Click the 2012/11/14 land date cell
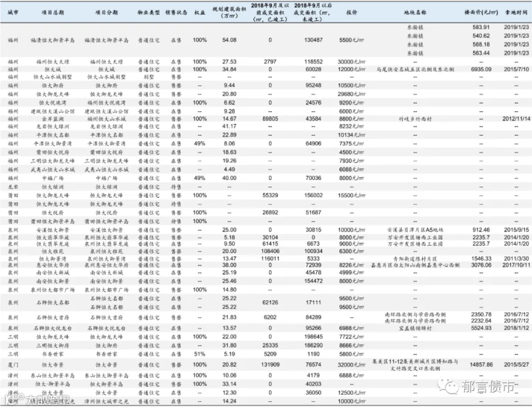The image size is (532, 410). [x=516, y=119]
